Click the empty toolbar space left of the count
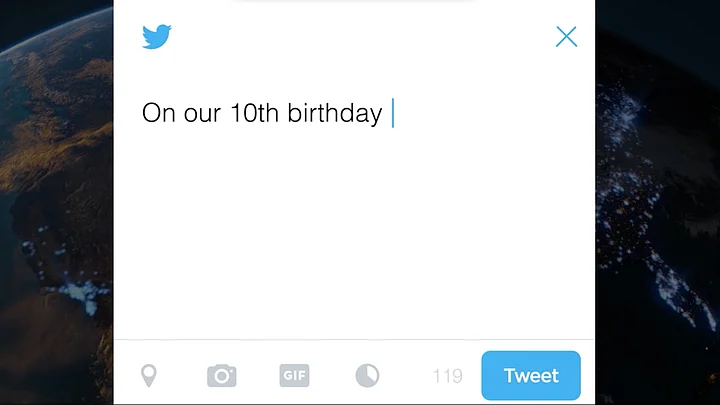720x405 pixels. (x=405, y=376)
